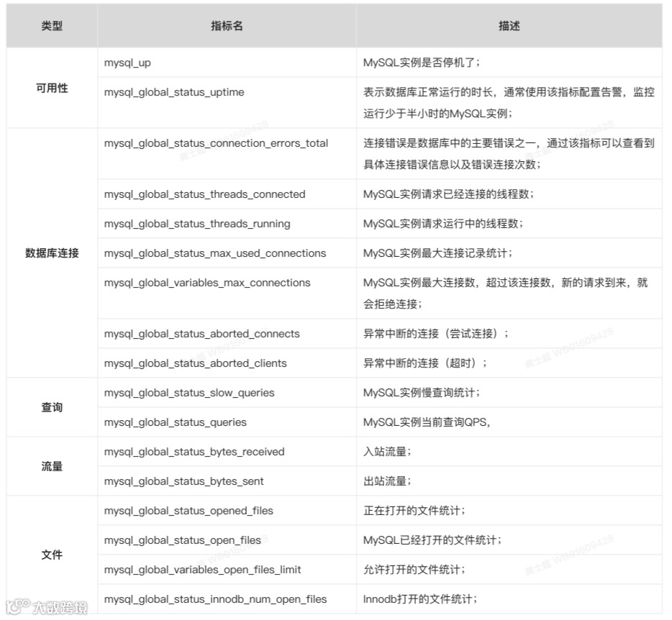Click the mysql_up metric name
672x620 pixels.
pyautogui.click(x=127, y=63)
